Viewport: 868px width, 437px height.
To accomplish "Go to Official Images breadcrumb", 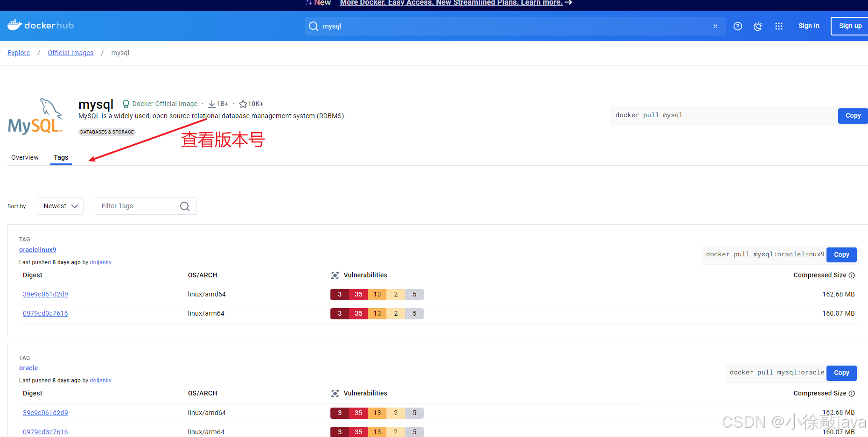I will coord(70,53).
